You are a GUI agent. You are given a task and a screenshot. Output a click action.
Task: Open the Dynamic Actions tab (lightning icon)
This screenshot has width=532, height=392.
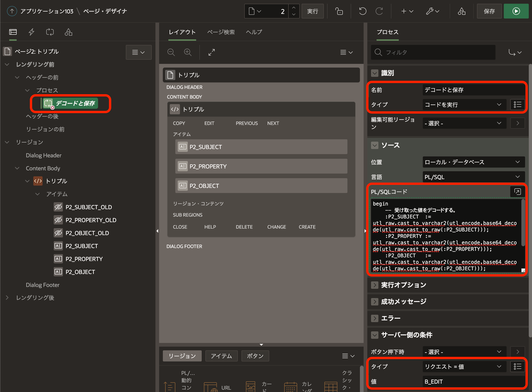[x=31, y=32]
